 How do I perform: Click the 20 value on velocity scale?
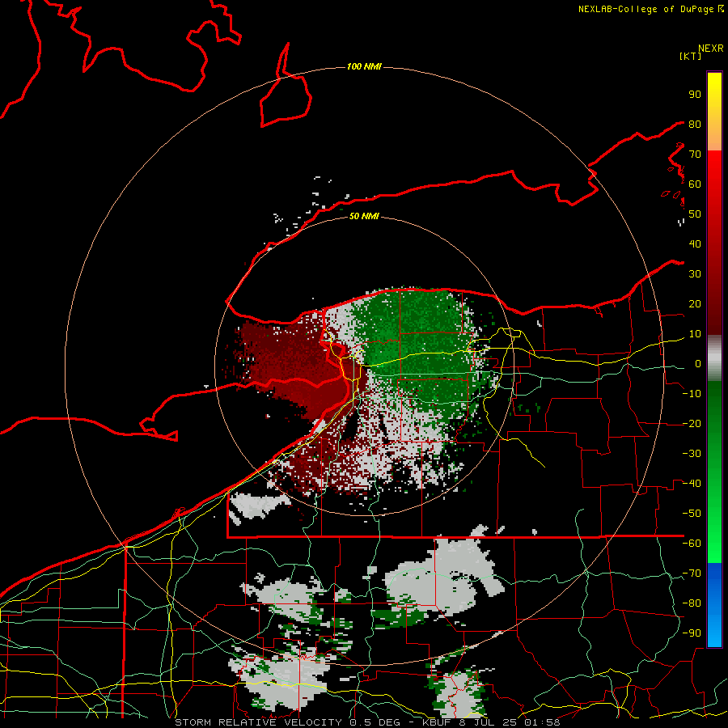click(695, 304)
